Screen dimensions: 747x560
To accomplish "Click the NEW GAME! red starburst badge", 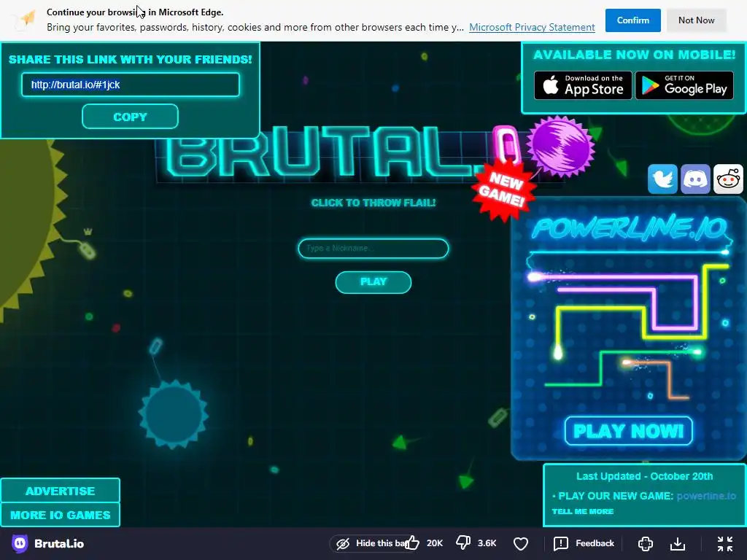I will [504, 190].
